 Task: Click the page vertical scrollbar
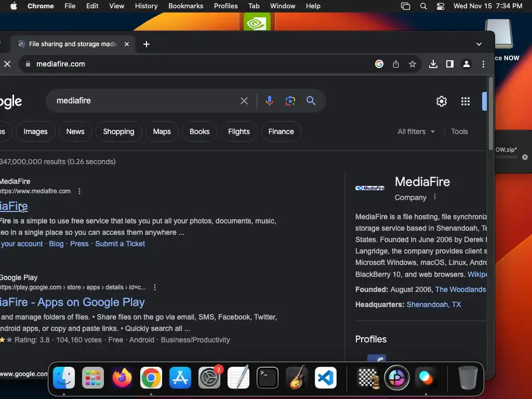(490, 114)
